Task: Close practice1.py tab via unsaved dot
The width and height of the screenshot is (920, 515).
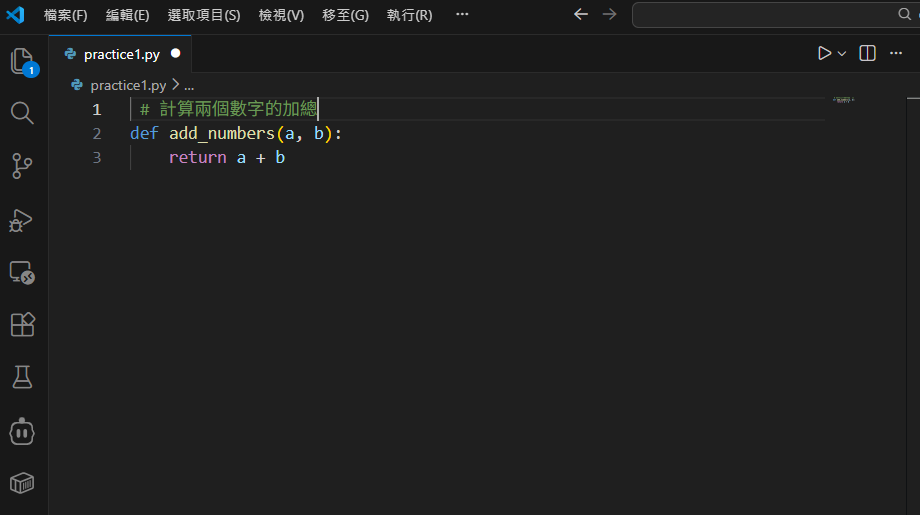Action: (x=175, y=53)
